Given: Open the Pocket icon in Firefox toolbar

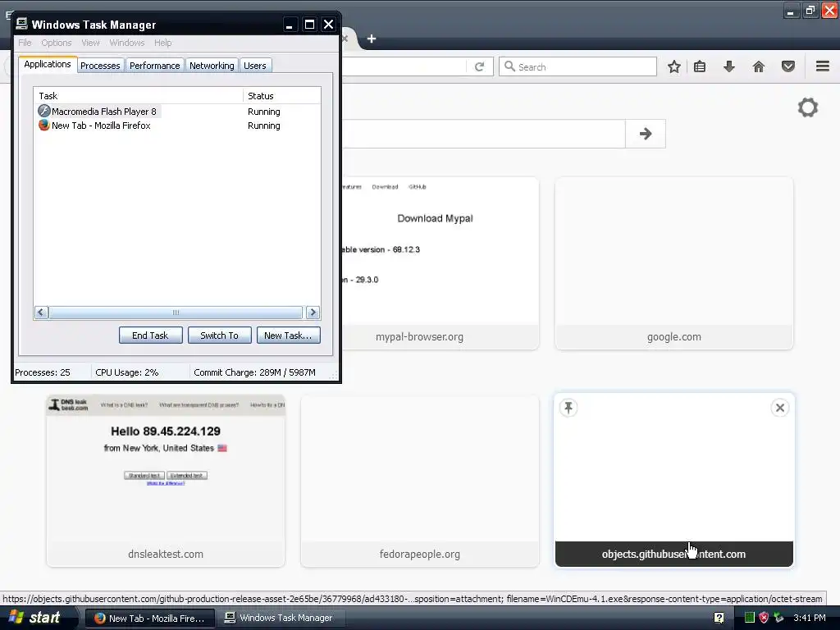Looking at the screenshot, I should (x=788, y=66).
